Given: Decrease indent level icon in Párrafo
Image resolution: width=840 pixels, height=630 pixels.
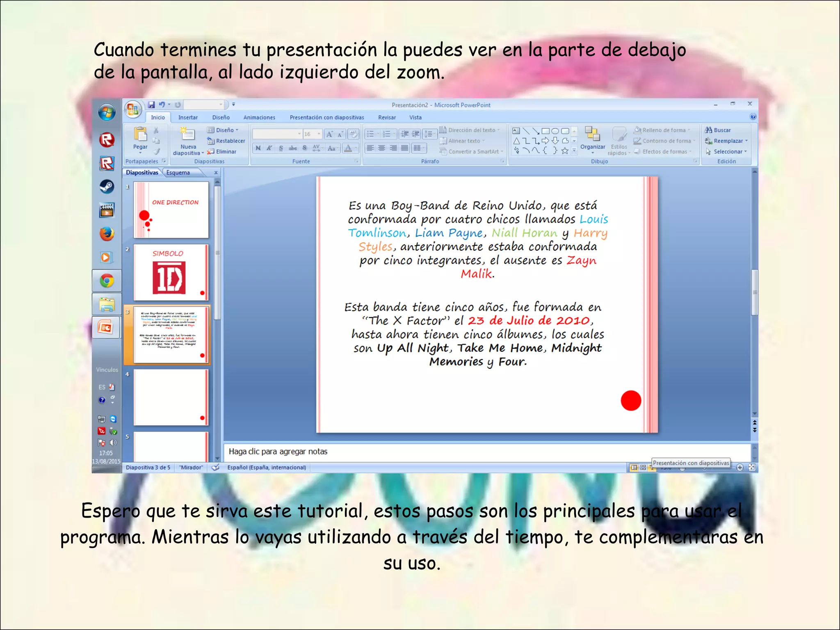Looking at the screenshot, I should click(x=404, y=134).
